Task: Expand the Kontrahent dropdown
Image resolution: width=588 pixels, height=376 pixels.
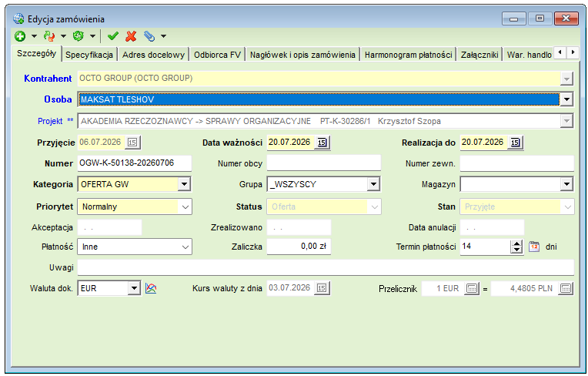Action: click(x=566, y=79)
